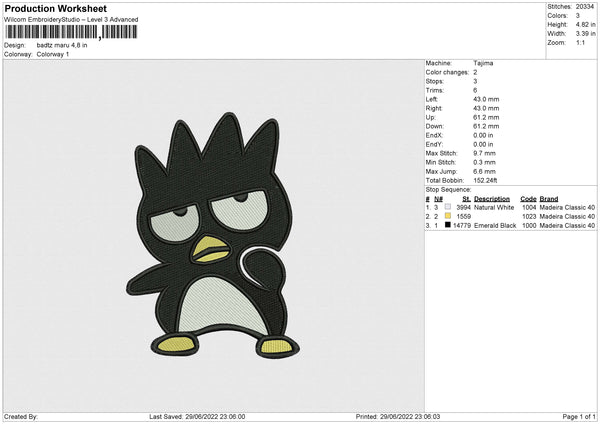Click the Colors value 3
600x424 pixels.
click(578, 16)
